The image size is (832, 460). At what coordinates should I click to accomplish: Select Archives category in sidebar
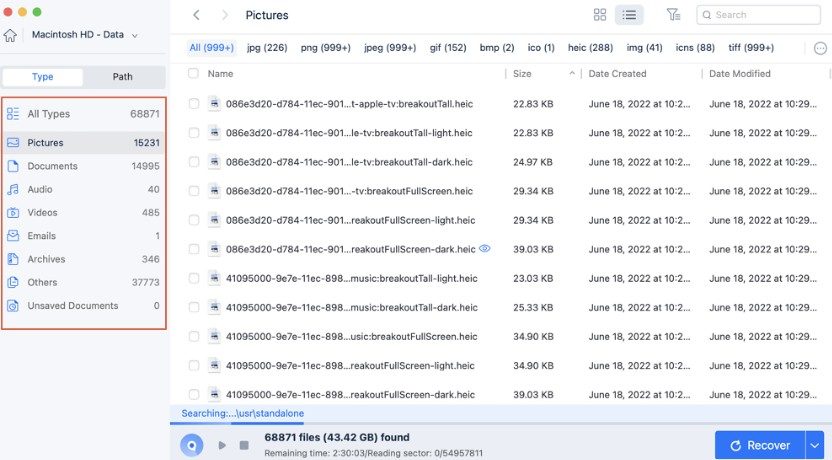(x=83, y=259)
